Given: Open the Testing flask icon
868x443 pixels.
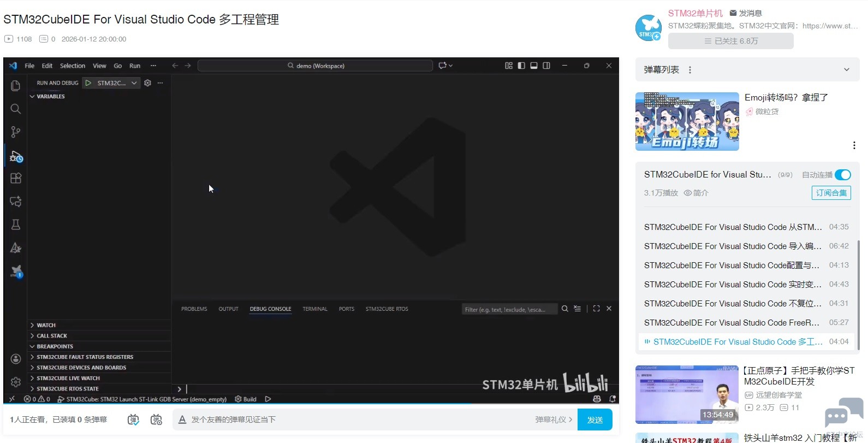Looking at the screenshot, I should (16, 225).
